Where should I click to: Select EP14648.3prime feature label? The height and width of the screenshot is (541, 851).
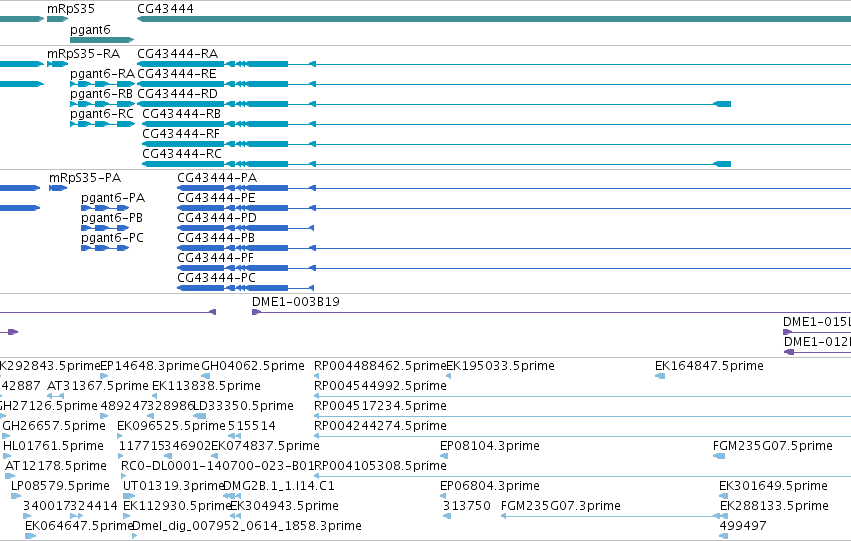(x=150, y=366)
